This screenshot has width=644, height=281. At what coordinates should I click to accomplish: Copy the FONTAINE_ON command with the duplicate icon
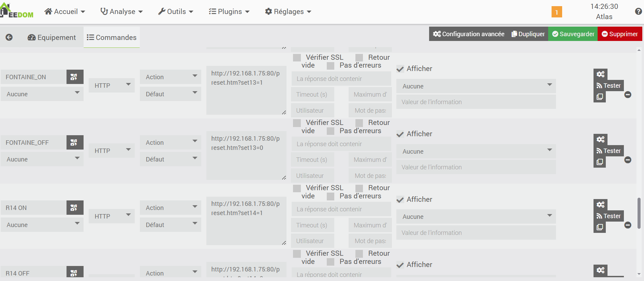pyautogui.click(x=600, y=97)
